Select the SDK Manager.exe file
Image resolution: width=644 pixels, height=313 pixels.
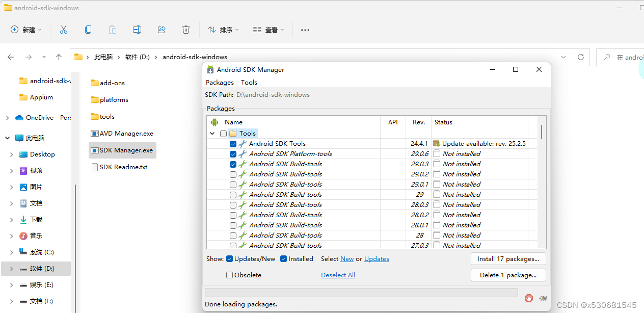(122, 150)
